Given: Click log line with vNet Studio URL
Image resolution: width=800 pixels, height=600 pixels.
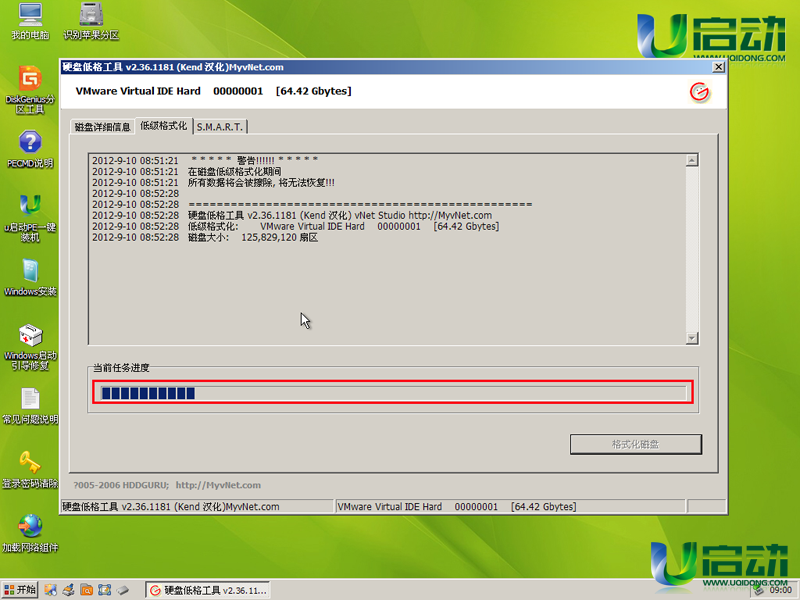Looking at the screenshot, I should coord(292,215).
